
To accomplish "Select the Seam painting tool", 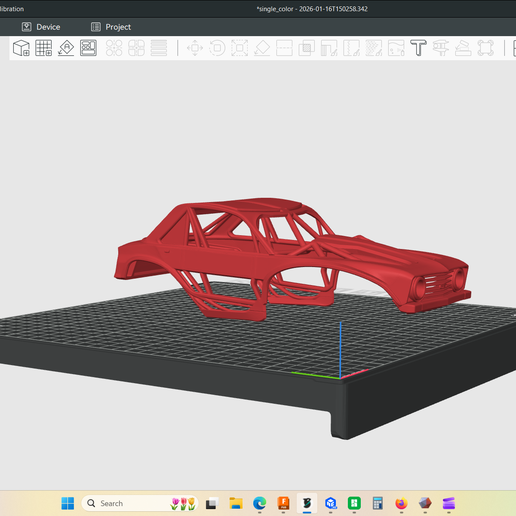I will (351, 48).
